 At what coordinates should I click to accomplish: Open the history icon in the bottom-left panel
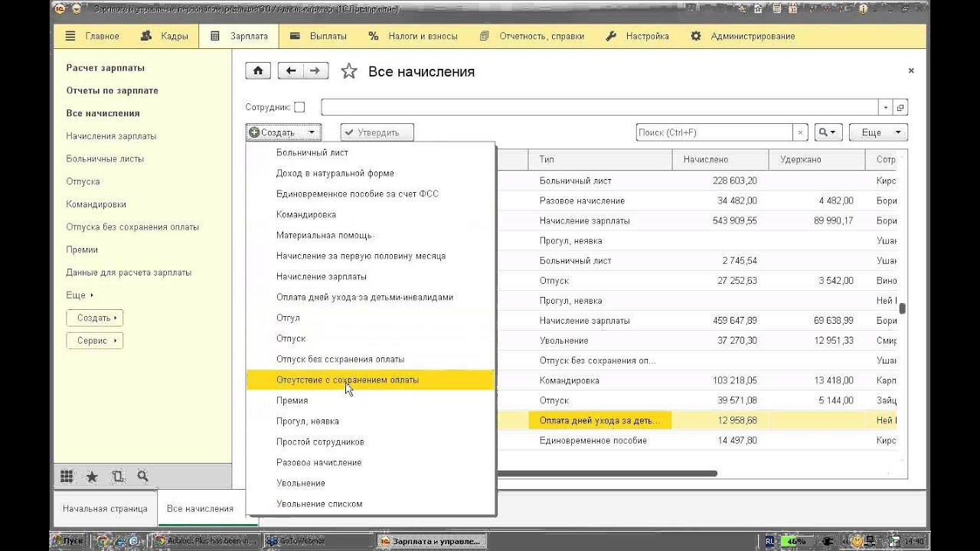[117, 477]
